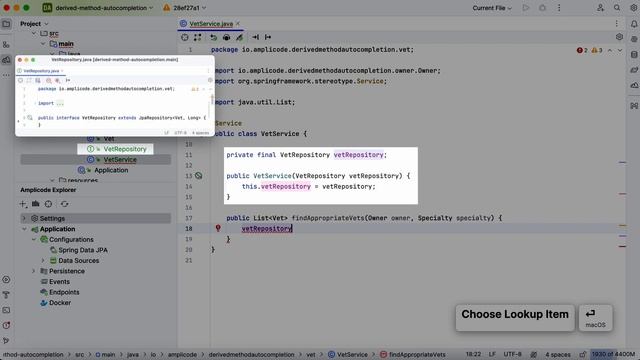Click the refresh icon in Amplicode Explorer
The image size is (640, 360).
coord(64,204)
